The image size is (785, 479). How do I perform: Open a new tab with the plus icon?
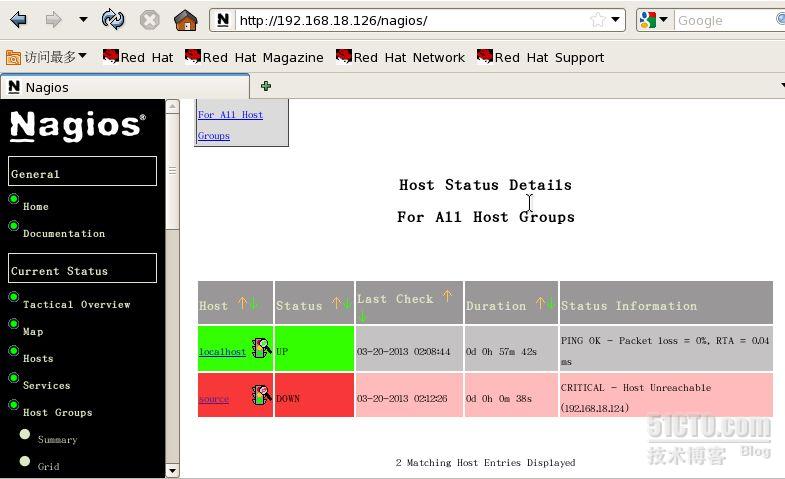[x=266, y=86]
